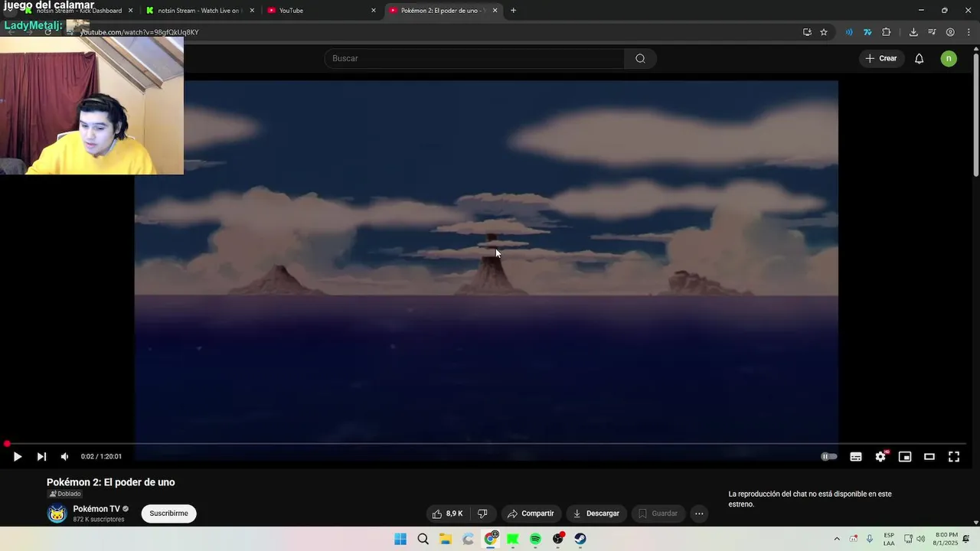Viewport: 980px width, 551px height.
Task: Toggle the autoplay switch in player
Action: click(x=829, y=457)
